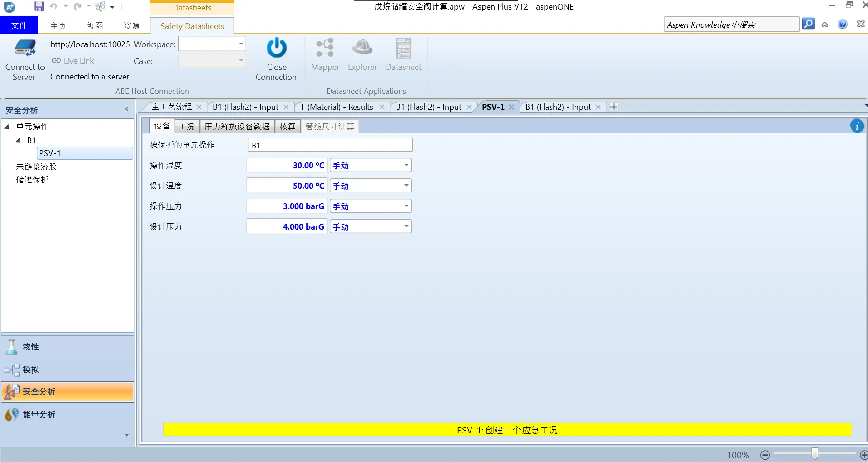Collapse the 单元操作 tree node
Viewport: 868px width, 462px height.
7,127
